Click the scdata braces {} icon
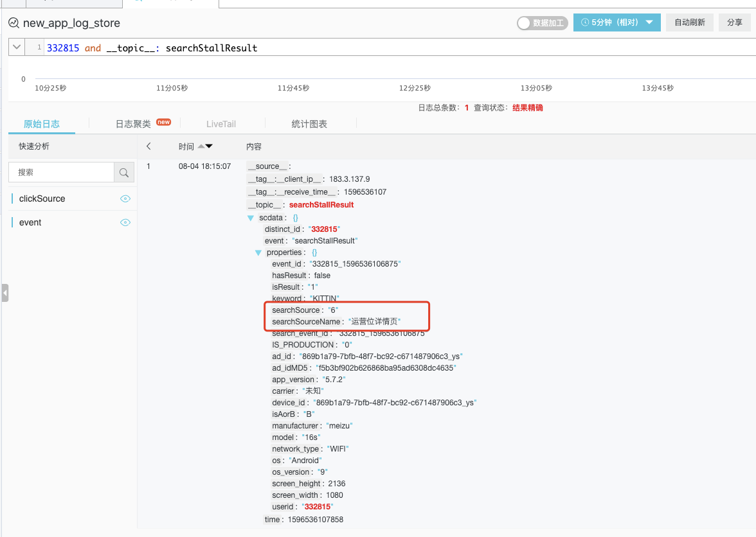The width and height of the screenshot is (756, 537). (296, 218)
